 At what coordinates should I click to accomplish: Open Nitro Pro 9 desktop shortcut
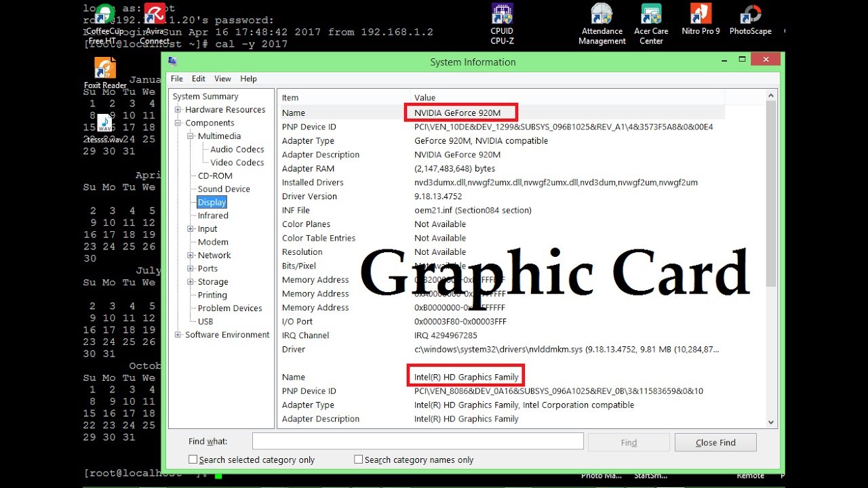[x=701, y=20]
